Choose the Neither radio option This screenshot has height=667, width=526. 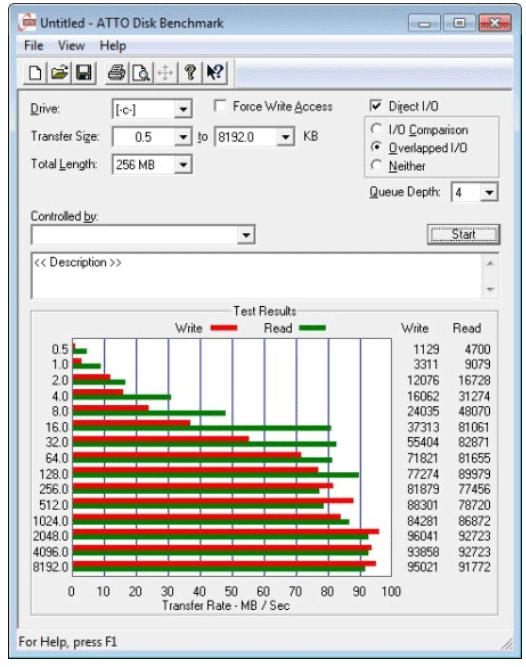[376, 165]
